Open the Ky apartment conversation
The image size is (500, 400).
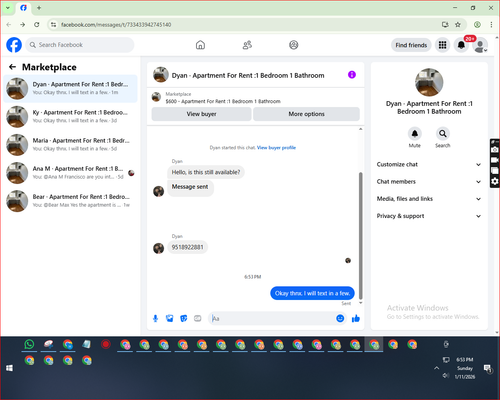pyautogui.click(x=70, y=117)
